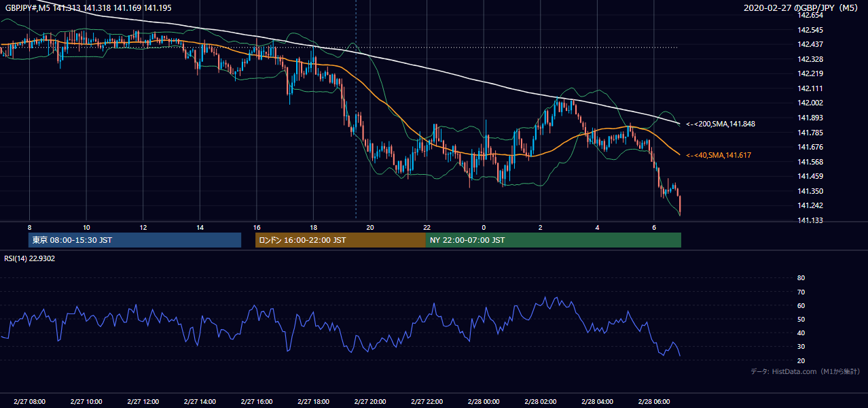Click price axis value 141.459
The width and height of the screenshot is (868, 408).
point(810,176)
